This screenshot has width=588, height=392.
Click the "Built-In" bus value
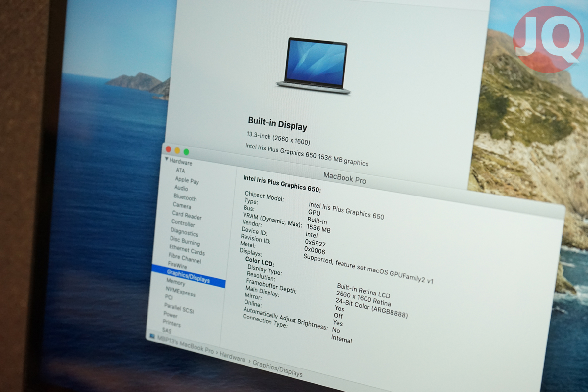pos(317,221)
